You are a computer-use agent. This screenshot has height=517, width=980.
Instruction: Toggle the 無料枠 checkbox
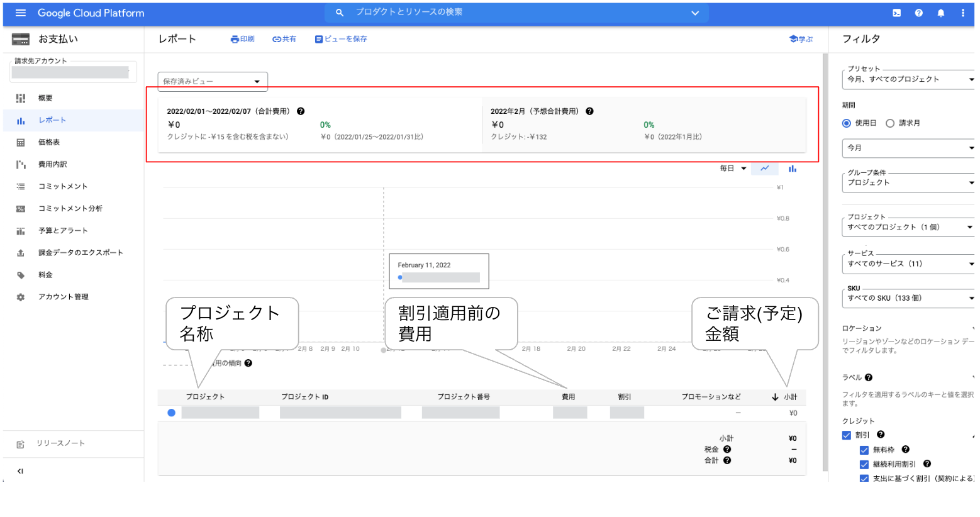(x=864, y=450)
